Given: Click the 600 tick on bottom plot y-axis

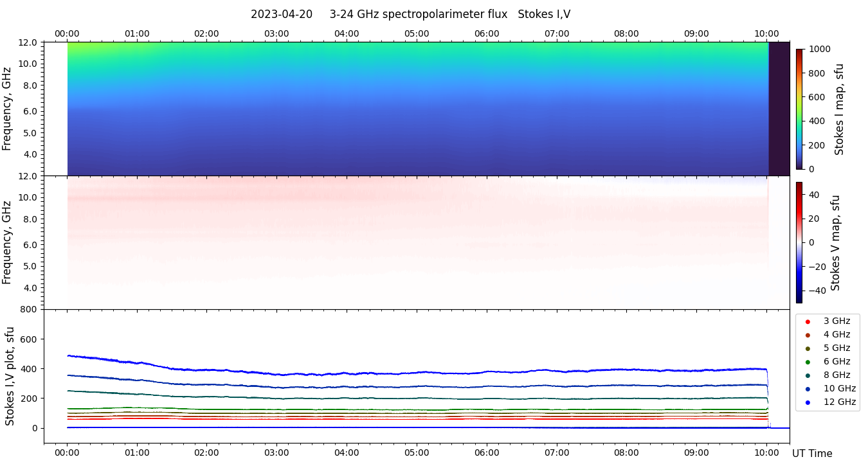Looking at the screenshot, I should point(30,339).
